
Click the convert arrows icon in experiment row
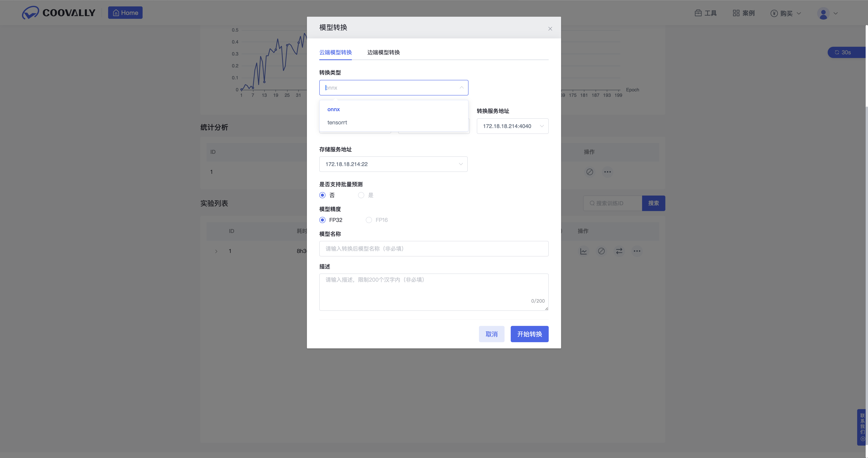point(619,251)
